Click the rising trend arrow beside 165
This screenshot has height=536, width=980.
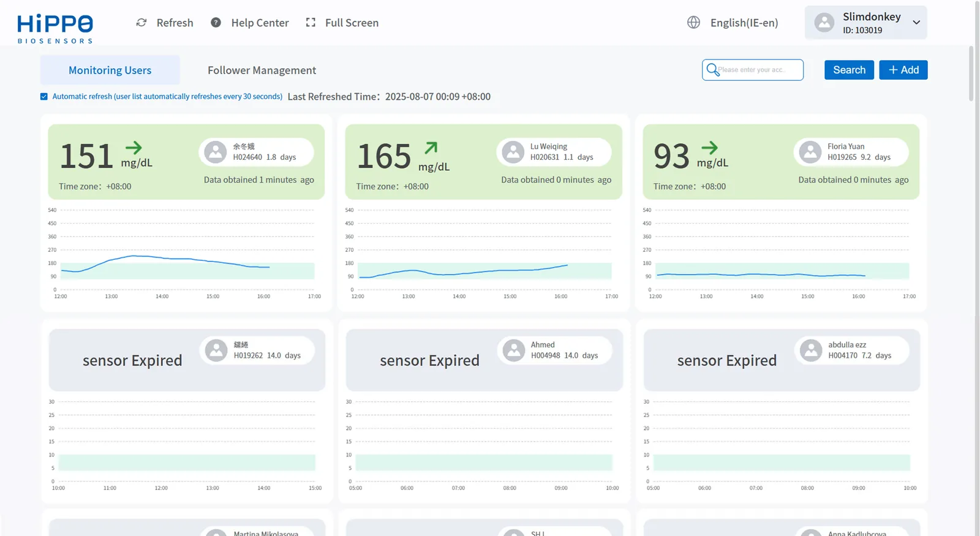tap(431, 148)
